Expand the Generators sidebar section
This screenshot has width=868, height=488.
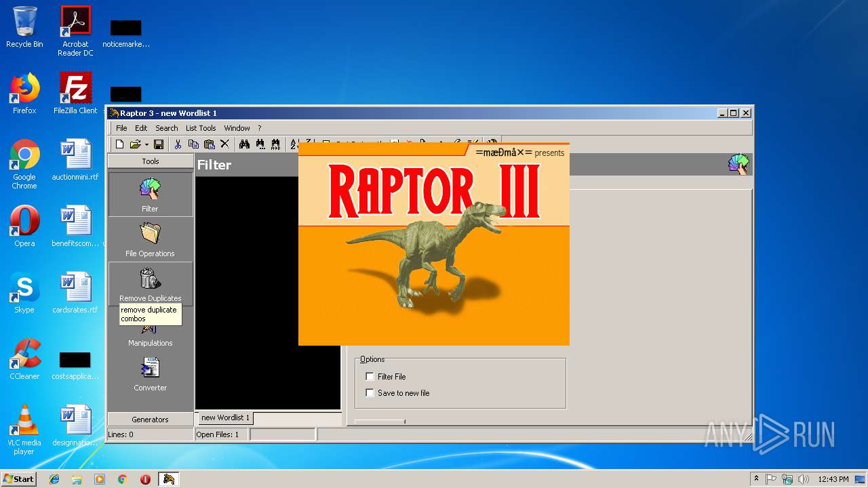pyautogui.click(x=150, y=420)
